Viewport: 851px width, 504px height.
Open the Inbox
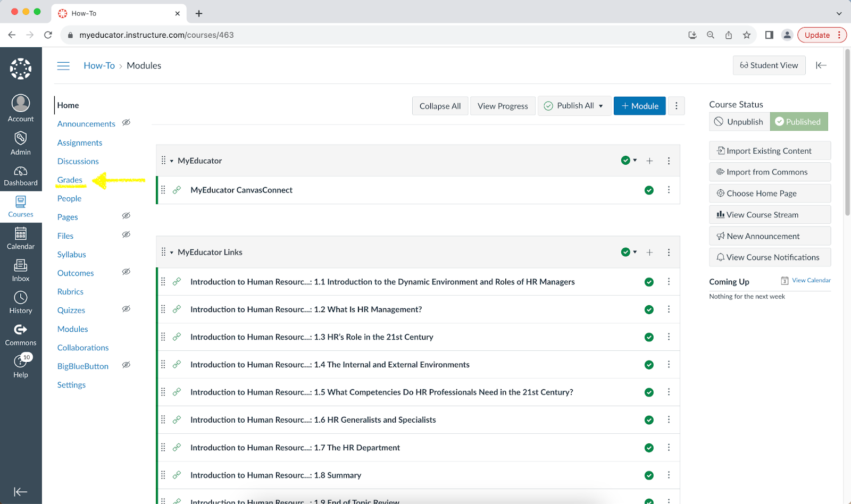pyautogui.click(x=21, y=271)
